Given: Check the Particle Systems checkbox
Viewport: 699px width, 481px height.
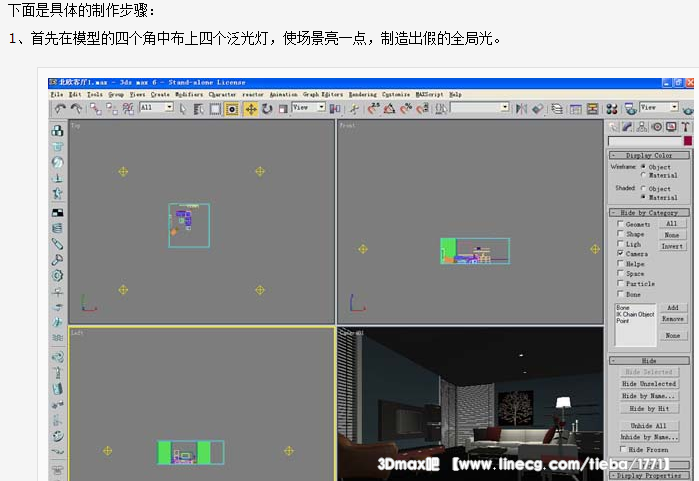Looking at the screenshot, I should click(x=620, y=283).
